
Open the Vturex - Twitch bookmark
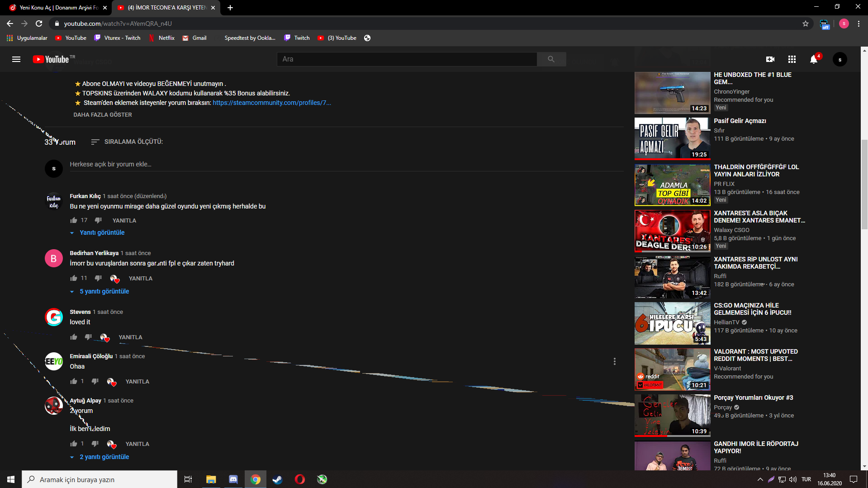pos(118,38)
